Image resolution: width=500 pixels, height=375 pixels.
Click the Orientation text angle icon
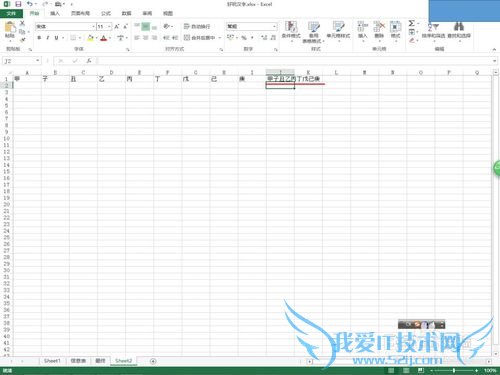pos(166,26)
